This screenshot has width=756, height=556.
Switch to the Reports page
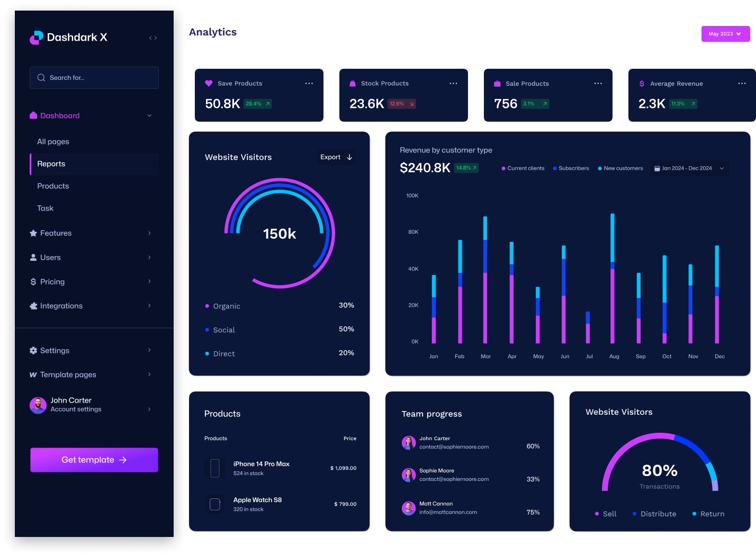click(x=51, y=164)
